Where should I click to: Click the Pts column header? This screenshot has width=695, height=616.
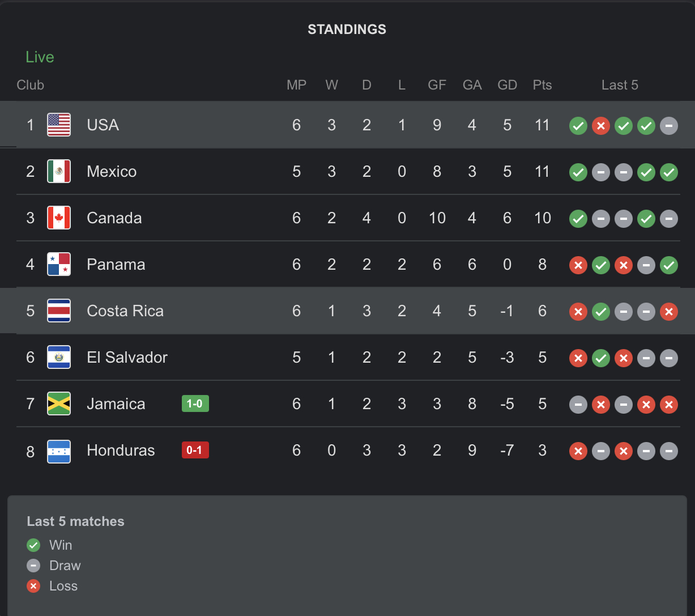[x=542, y=85]
